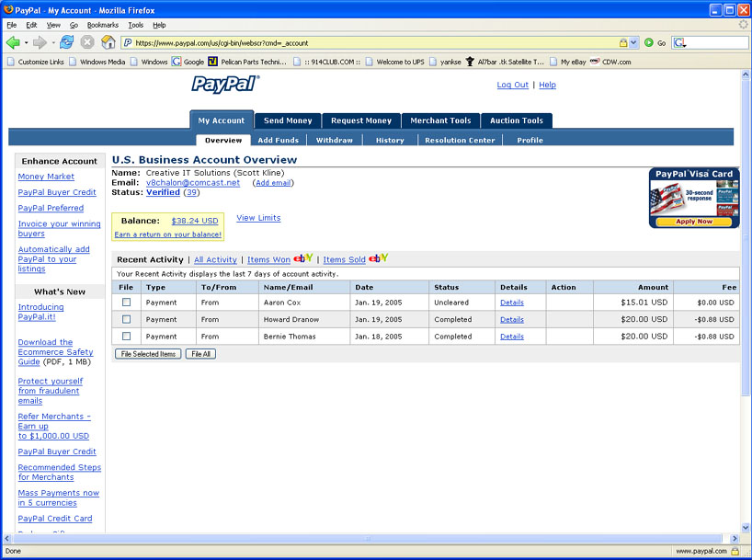Click the vertical scrollbar down arrow
752x560 pixels.
pos(746,528)
